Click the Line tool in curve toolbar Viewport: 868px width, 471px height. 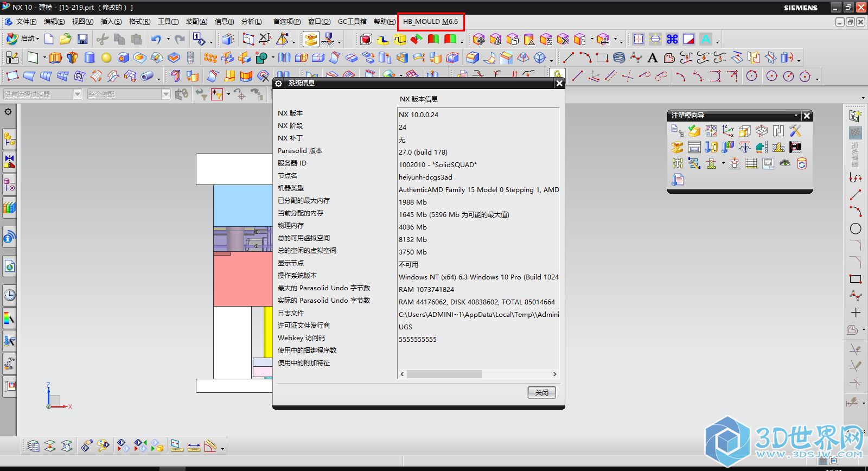pos(569,58)
